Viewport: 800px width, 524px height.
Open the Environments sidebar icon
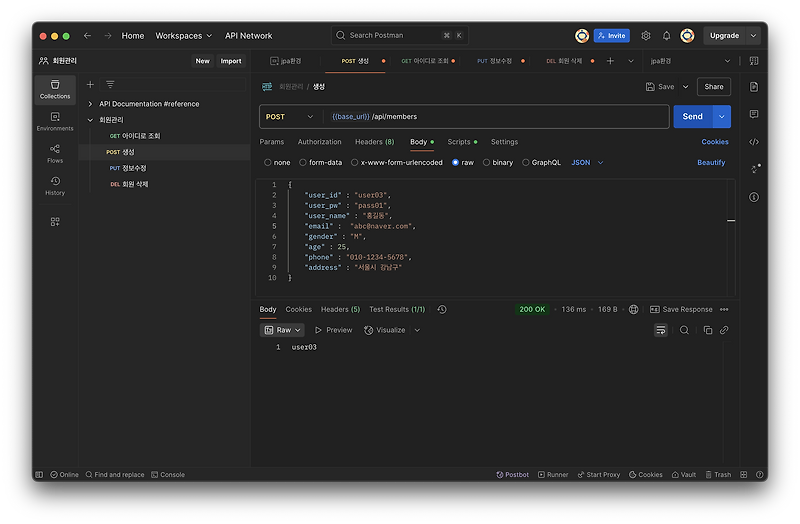click(55, 121)
